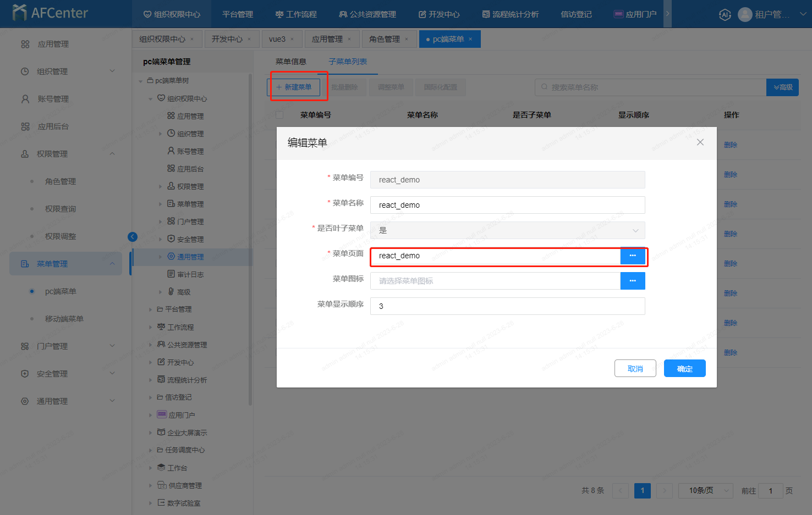Click the 账号管理 user icon in sidebar
The width and height of the screenshot is (812, 515).
[x=25, y=99]
